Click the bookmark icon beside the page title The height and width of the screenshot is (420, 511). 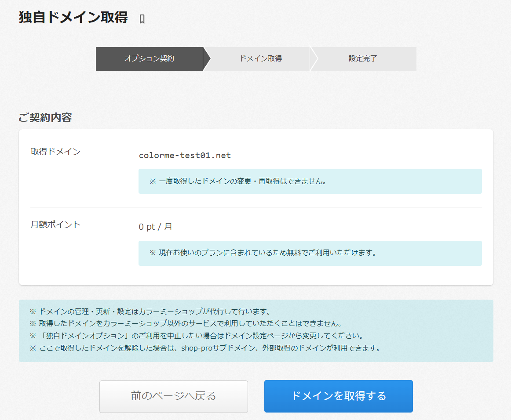(142, 19)
